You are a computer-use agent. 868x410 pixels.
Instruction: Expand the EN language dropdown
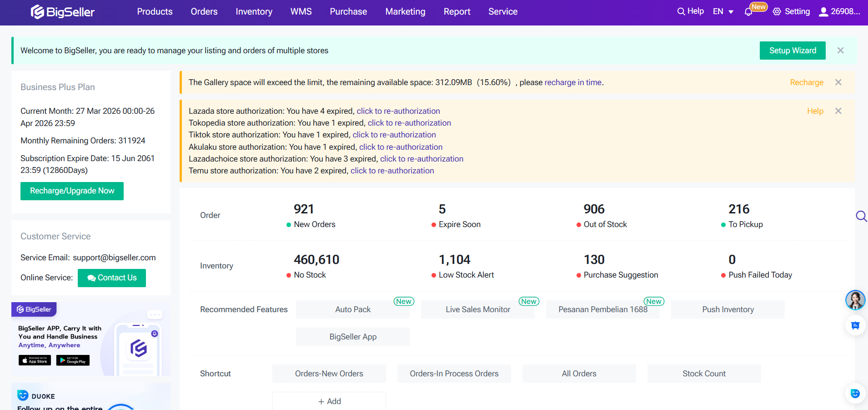click(x=723, y=12)
